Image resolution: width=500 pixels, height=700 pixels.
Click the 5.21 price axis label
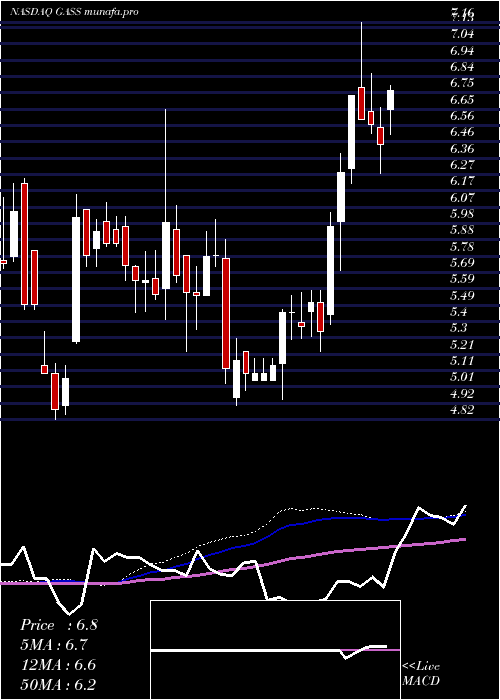[x=462, y=345]
